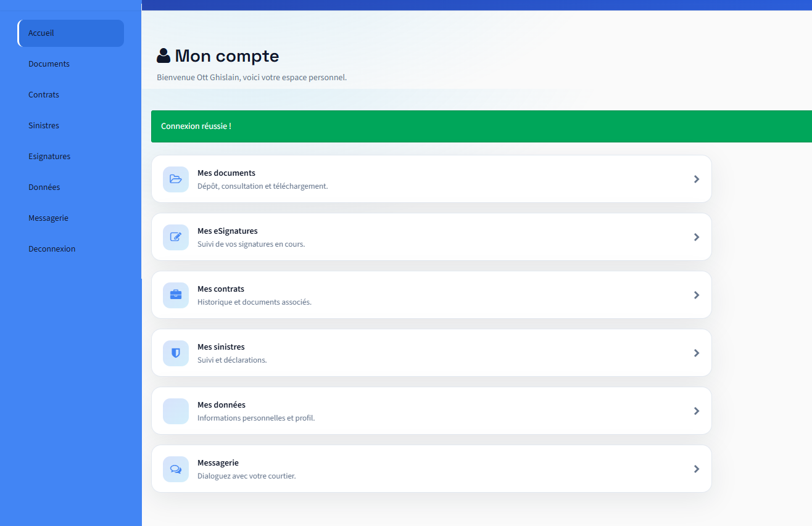Viewport: 812px width, 526px height.
Task: Click the Mes documents card chevron
Action: [x=697, y=179]
